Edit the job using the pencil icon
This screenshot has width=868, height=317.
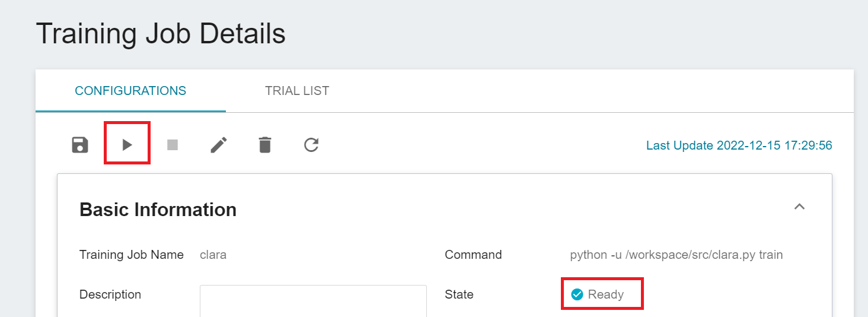[x=219, y=145]
